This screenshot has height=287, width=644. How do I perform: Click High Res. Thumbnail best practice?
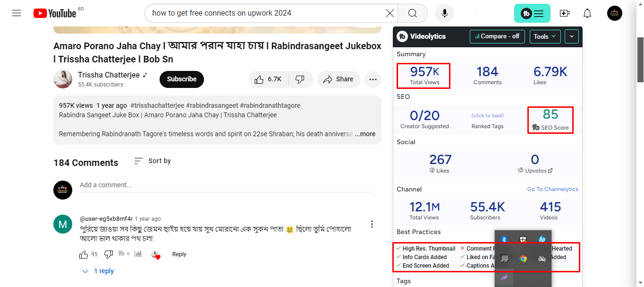425,249
